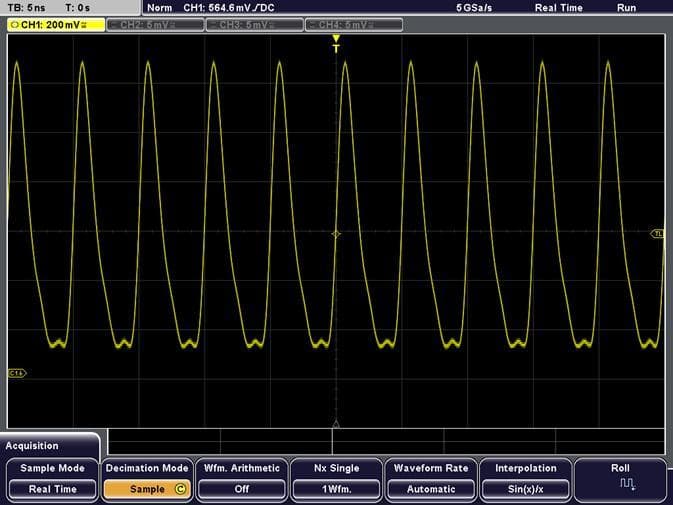Click the trigger level marker on right edge
Viewport: 673px width, 505px height.
click(x=658, y=233)
